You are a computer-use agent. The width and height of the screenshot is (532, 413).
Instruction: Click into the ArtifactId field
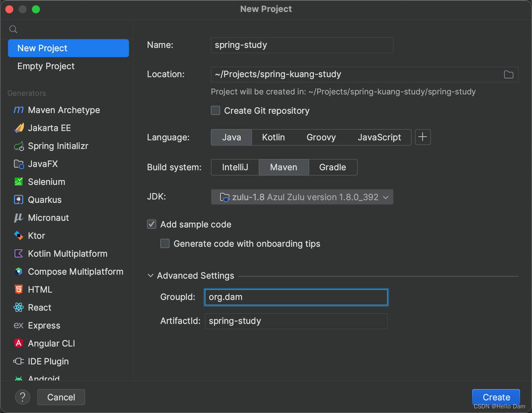[x=296, y=321]
